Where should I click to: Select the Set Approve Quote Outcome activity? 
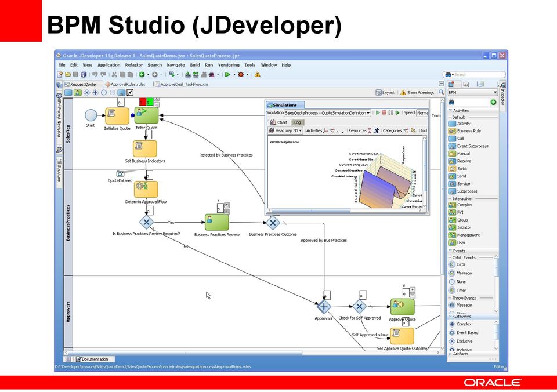pyautogui.click(x=402, y=336)
